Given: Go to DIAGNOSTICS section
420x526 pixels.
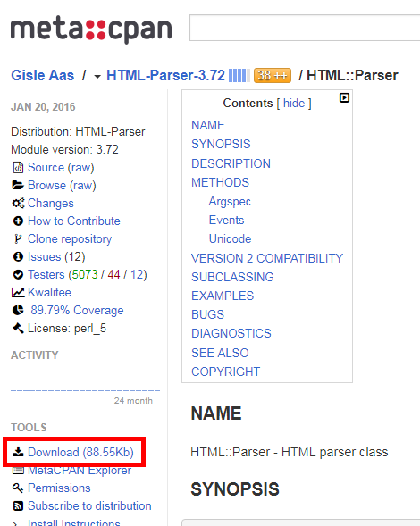Looking at the screenshot, I should pos(231,333).
